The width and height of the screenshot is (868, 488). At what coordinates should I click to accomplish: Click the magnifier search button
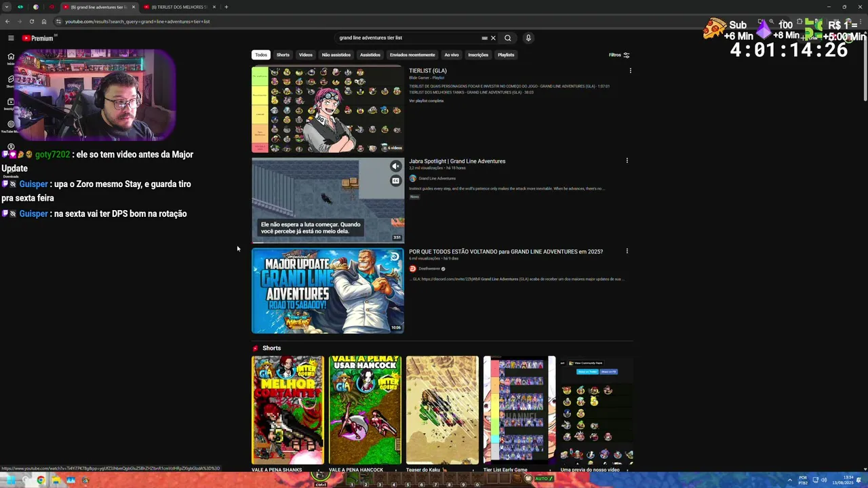(507, 38)
